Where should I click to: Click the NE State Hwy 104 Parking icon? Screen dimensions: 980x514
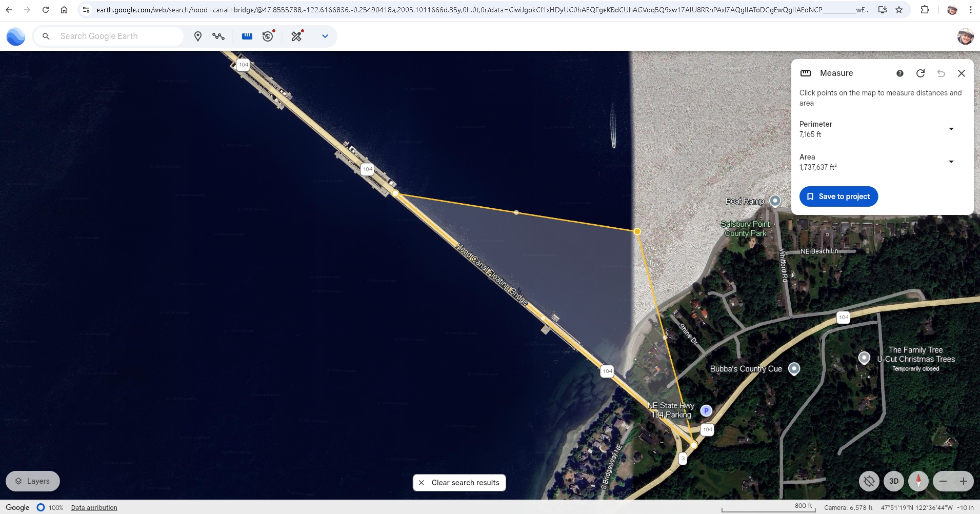point(706,410)
